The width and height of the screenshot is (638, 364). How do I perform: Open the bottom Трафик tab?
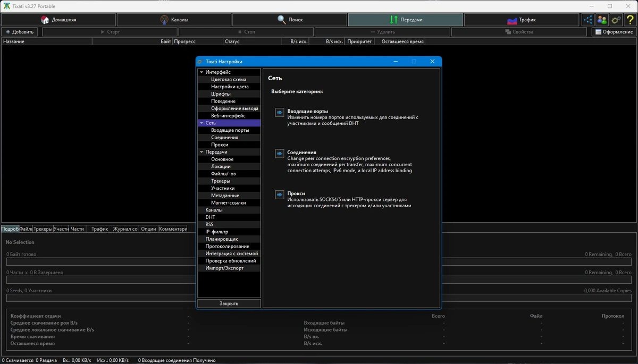[99, 229]
